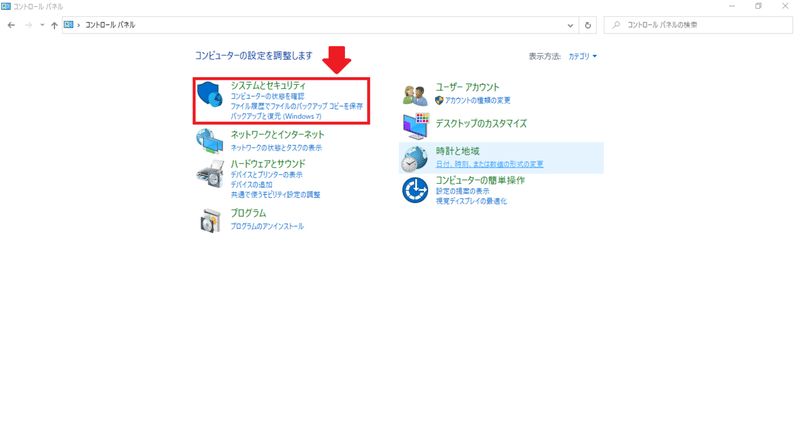Image resolution: width=800 pixels, height=426 pixels.
Task: Open the ハードウェアとサウンド printer icon
Action: tap(210, 173)
